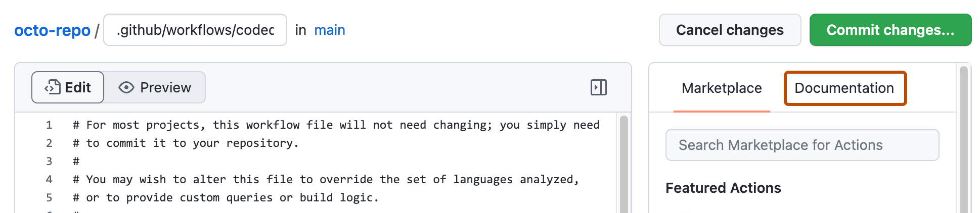Viewport: 980px width, 213px height.
Task: Click the Featured Actions heading
Action: coord(723,188)
